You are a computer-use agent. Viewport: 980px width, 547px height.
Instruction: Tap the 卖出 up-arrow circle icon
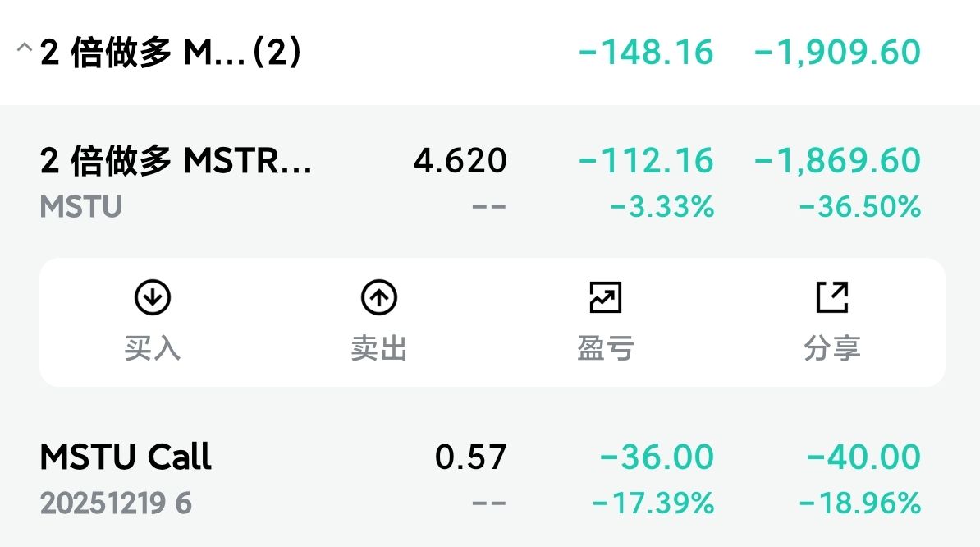pyautogui.click(x=378, y=297)
